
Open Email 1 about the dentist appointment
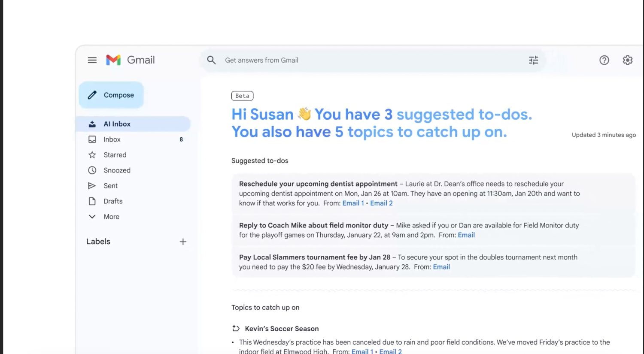coord(353,203)
